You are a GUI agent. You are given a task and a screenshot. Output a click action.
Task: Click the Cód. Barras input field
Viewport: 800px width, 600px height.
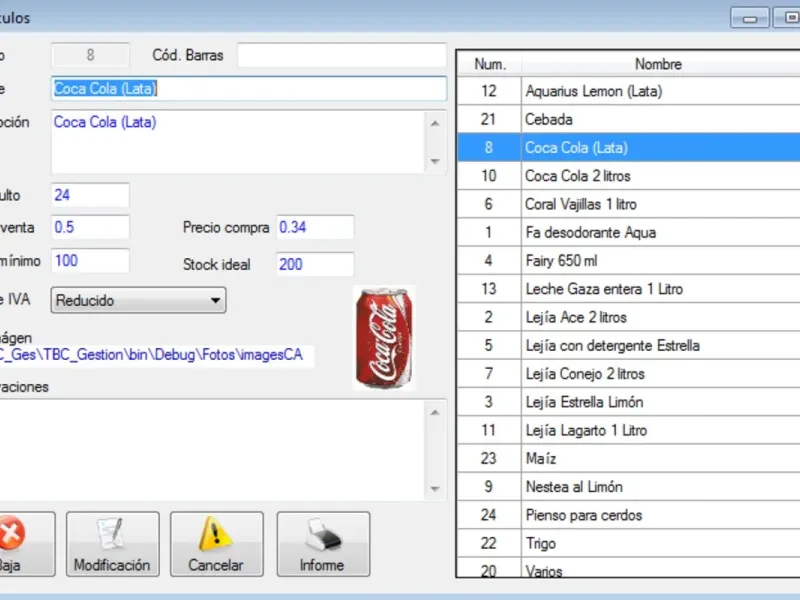tap(342, 55)
